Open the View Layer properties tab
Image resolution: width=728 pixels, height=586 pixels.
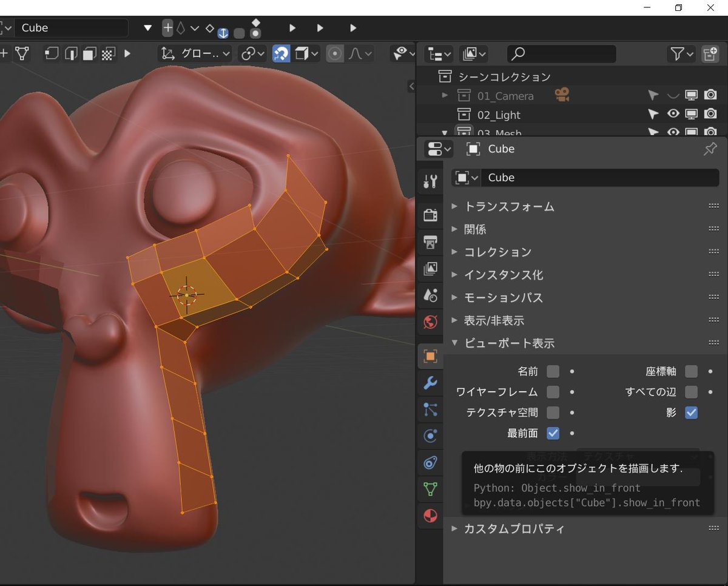point(430,268)
